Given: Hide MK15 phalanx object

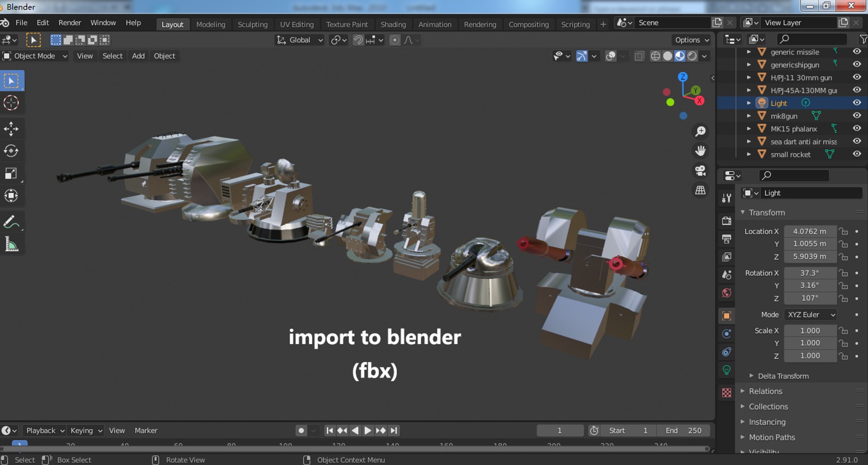Looking at the screenshot, I should pyautogui.click(x=857, y=128).
